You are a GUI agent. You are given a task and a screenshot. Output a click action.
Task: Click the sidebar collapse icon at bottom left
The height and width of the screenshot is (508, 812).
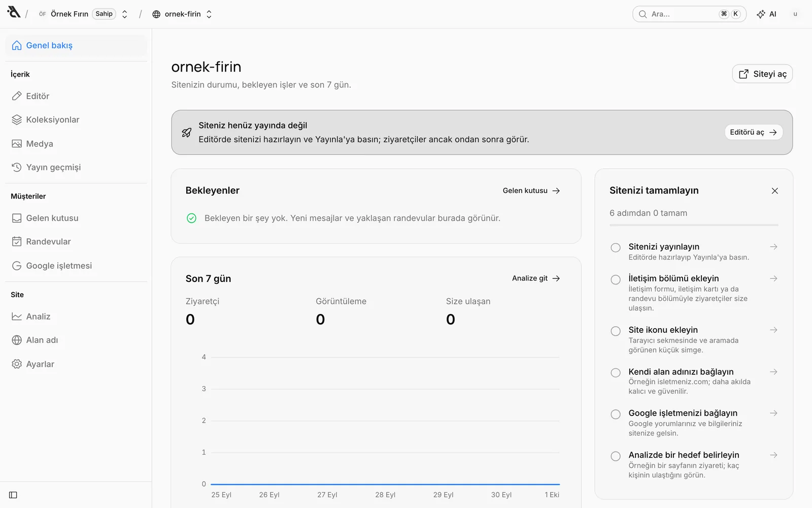pos(13,495)
